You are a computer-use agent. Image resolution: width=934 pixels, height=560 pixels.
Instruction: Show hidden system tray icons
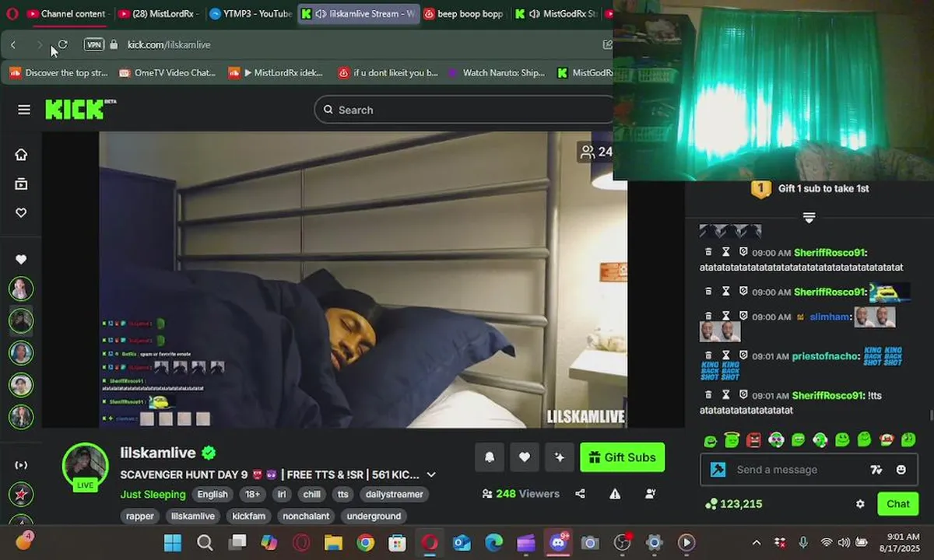757,542
